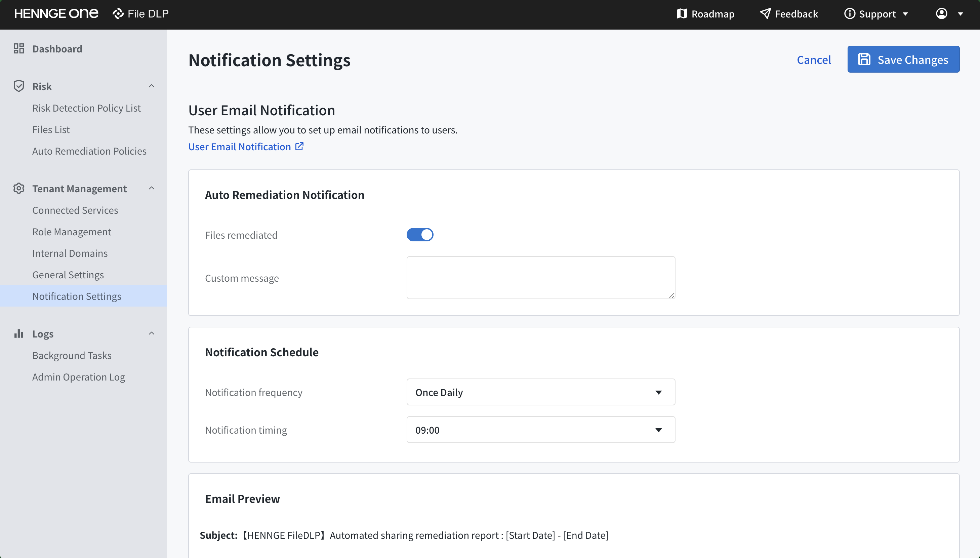Click the Risk shield icon

tap(19, 86)
